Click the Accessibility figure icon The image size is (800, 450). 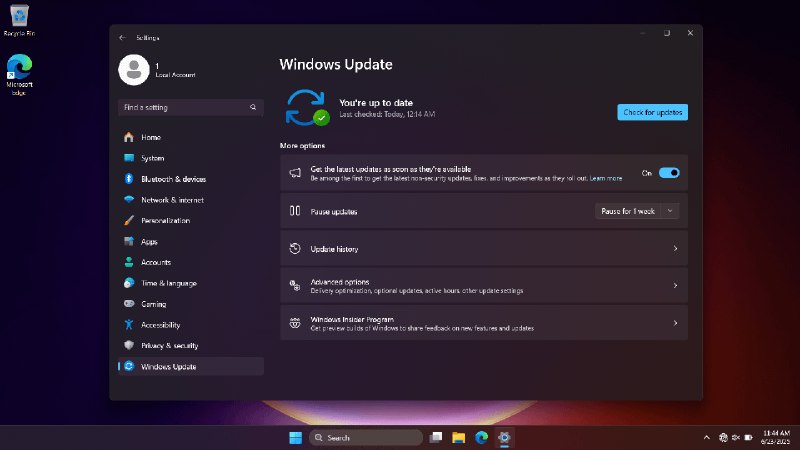click(x=129, y=324)
